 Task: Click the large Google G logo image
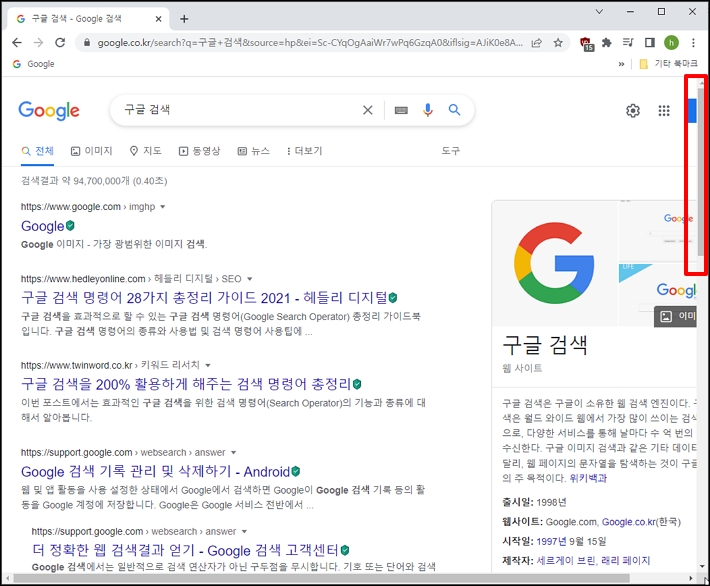click(x=554, y=263)
